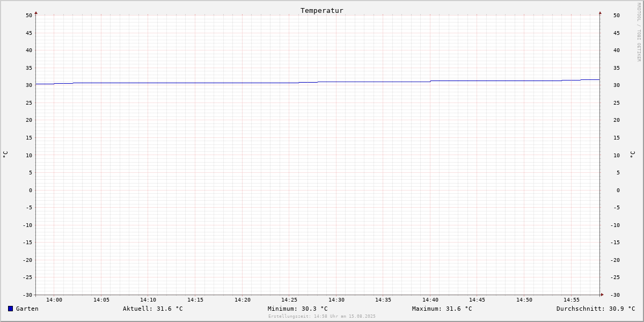644x322 pixels.
Task: Click the 30 label on left axis
Action: click(29, 85)
